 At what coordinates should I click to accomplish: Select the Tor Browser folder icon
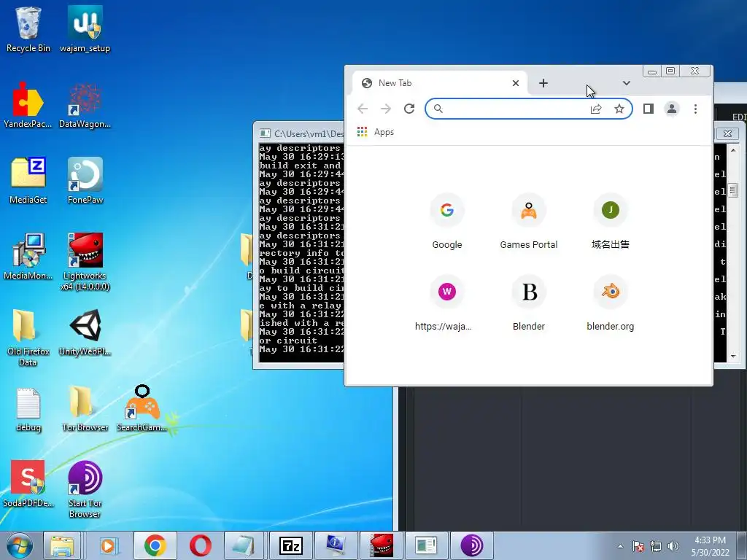tap(85, 408)
